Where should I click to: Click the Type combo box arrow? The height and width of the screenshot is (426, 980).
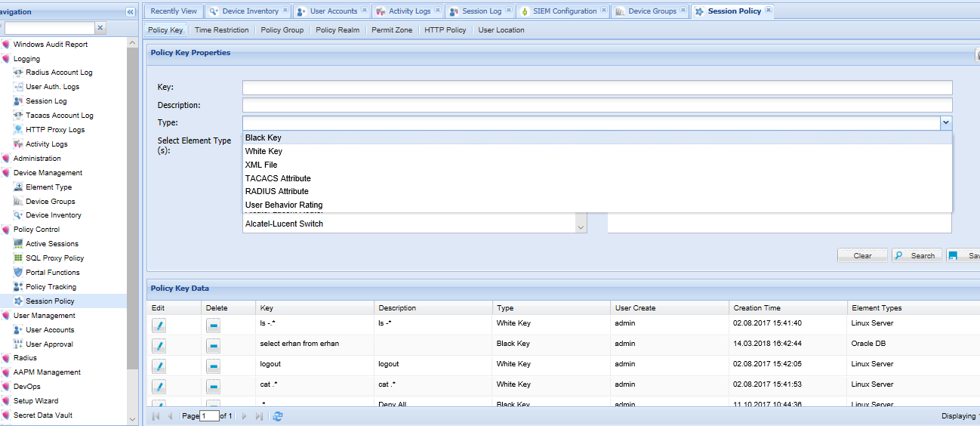[945, 122]
